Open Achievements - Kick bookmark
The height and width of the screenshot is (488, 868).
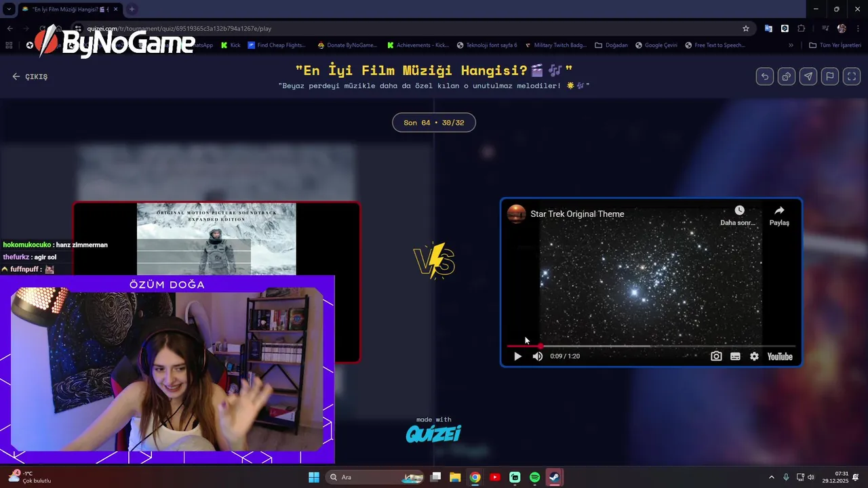pos(418,45)
